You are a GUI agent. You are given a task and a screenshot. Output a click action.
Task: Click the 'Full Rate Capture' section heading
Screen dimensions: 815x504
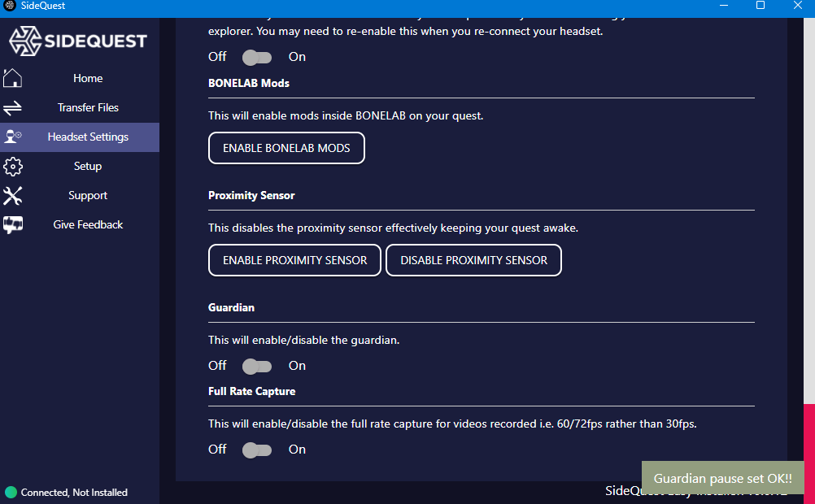click(251, 391)
